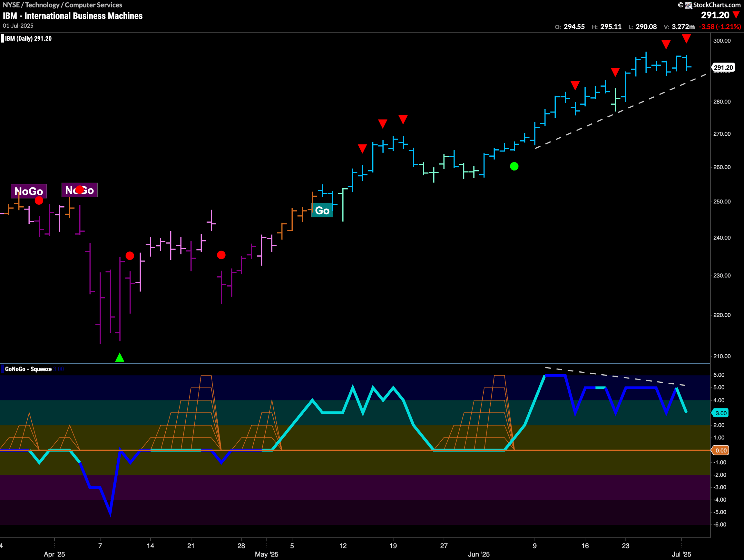Click the red circle marker near April 24 bar
This screenshot has height=560, width=744.
(x=221, y=255)
